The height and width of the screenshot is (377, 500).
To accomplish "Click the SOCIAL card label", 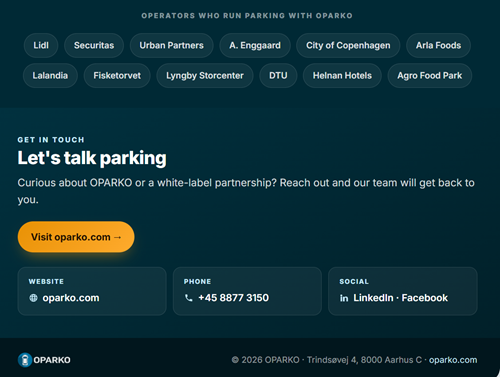I will [x=354, y=281].
